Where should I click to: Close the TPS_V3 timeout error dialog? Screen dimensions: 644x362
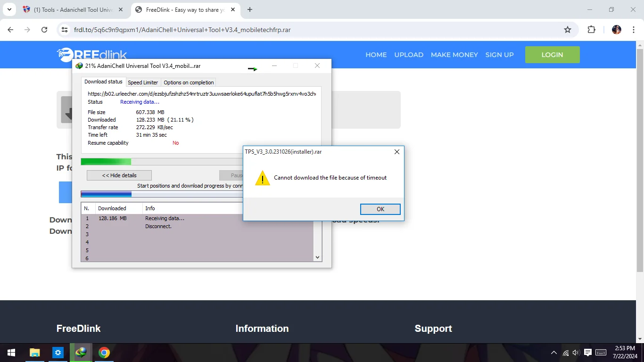click(396, 152)
